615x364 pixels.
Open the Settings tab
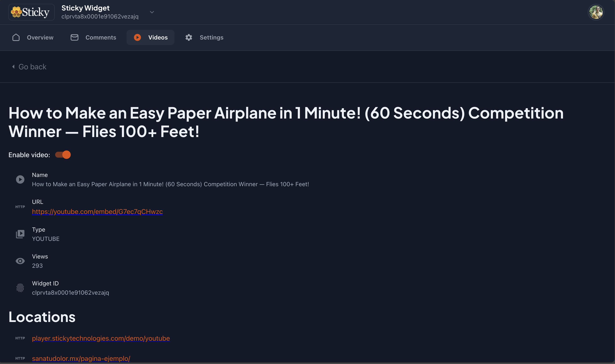(x=211, y=37)
